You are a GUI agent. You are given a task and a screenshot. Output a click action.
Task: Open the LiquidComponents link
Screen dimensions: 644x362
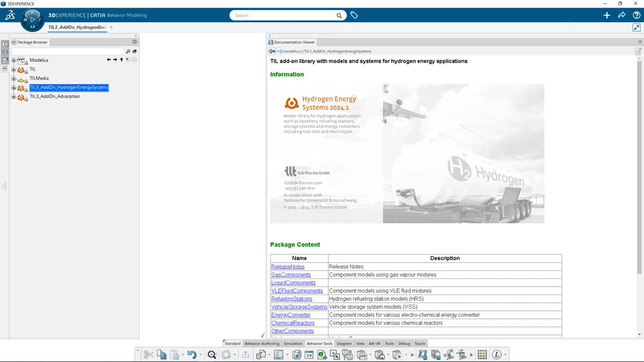293,283
